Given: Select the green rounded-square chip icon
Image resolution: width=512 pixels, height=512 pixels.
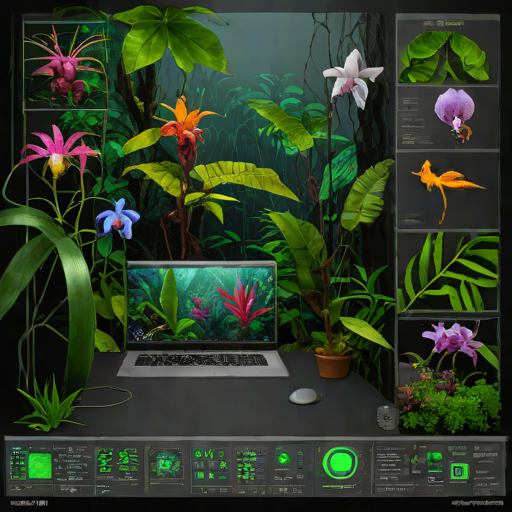Looking at the screenshot, I should [x=459, y=471].
